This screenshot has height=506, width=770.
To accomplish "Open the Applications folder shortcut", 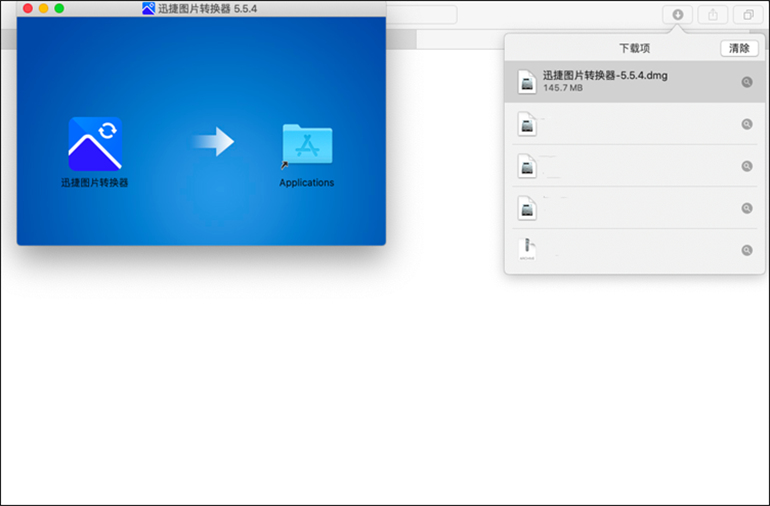I will click(307, 144).
